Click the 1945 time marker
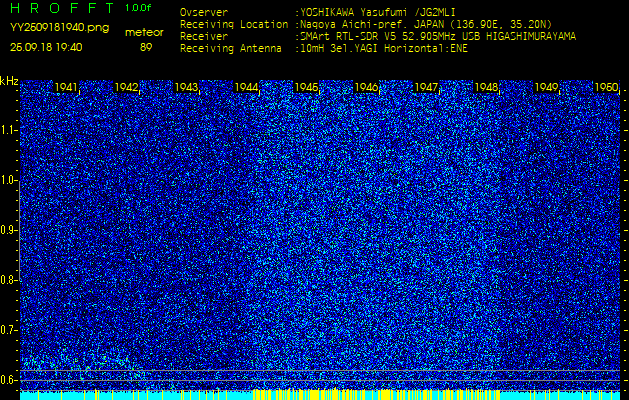The width and height of the screenshot is (629, 400). tap(306, 87)
